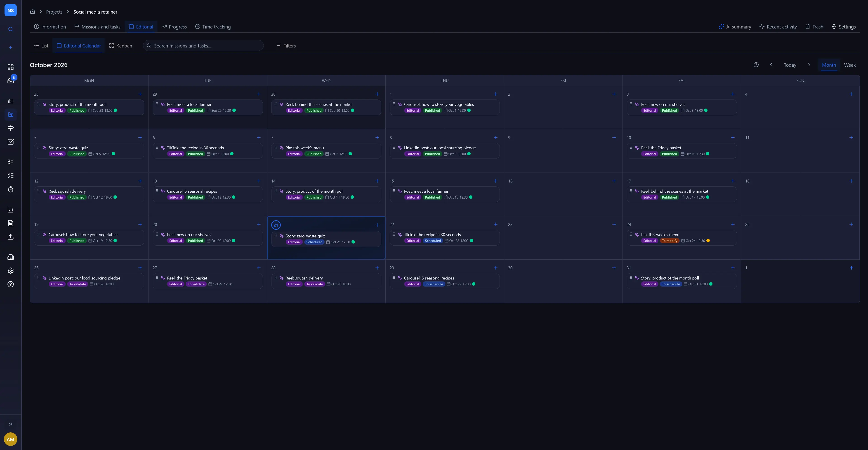Image resolution: width=868 pixels, height=450 pixels.
Task: Open the reports bar chart sidebar icon
Action: click(10, 210)
